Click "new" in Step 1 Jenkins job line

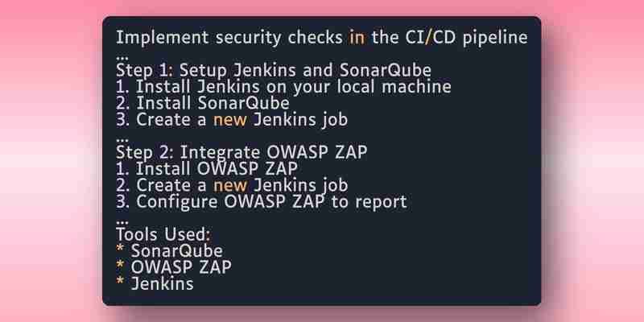230,121
